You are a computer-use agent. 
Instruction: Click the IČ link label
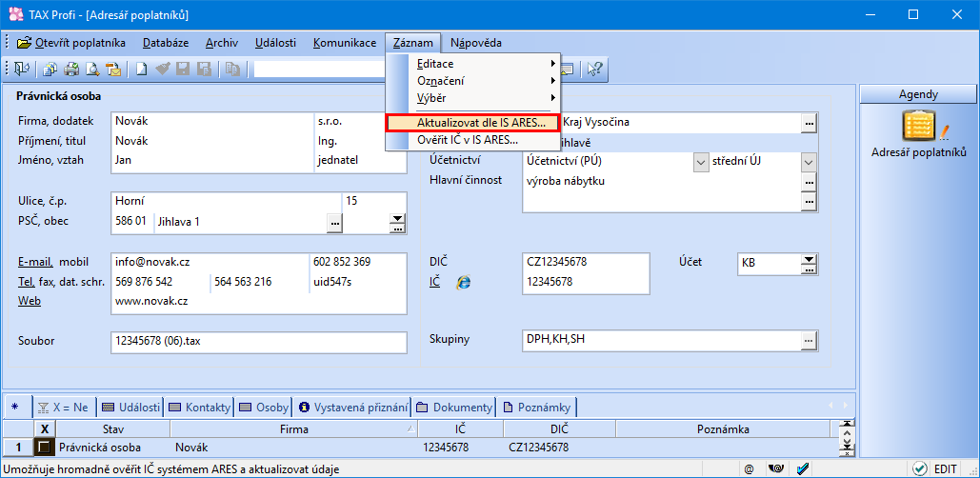tap(435, 282)
